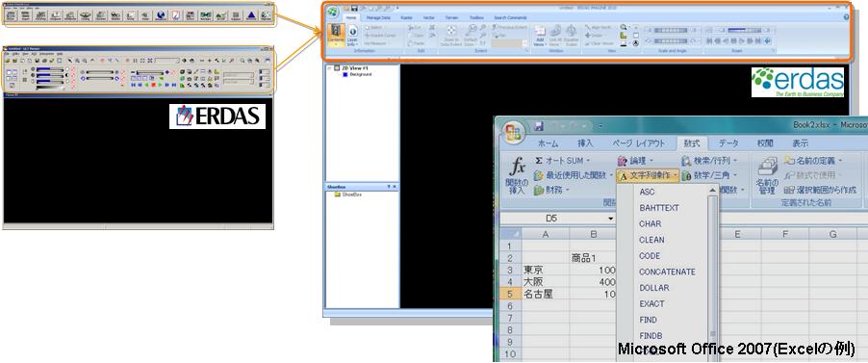Click the Save icon in ERDAS 2010 quick access toolbar
The image size is (868, 363).
coord(354,9)
